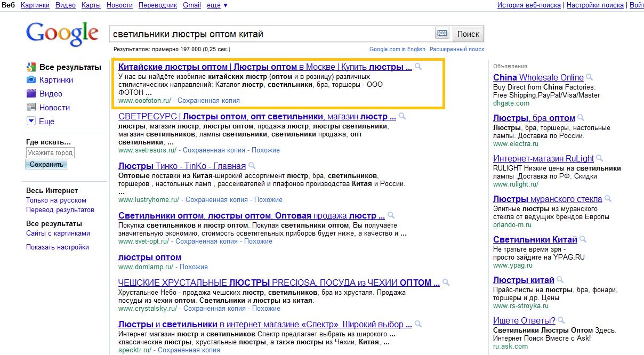This screenshot has width=644, height=355.
Task: Select Картинки in left sidebar
Action: coord(56,80)
